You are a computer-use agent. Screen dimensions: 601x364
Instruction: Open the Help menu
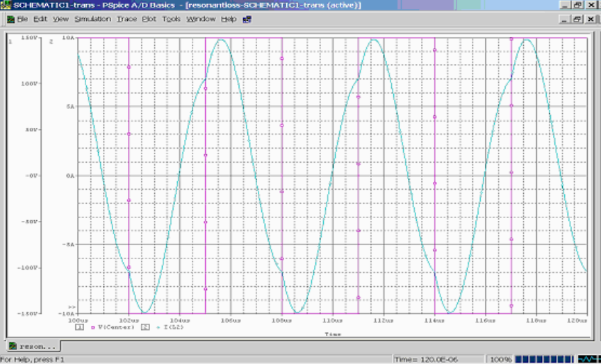click(x=229, y=19)
